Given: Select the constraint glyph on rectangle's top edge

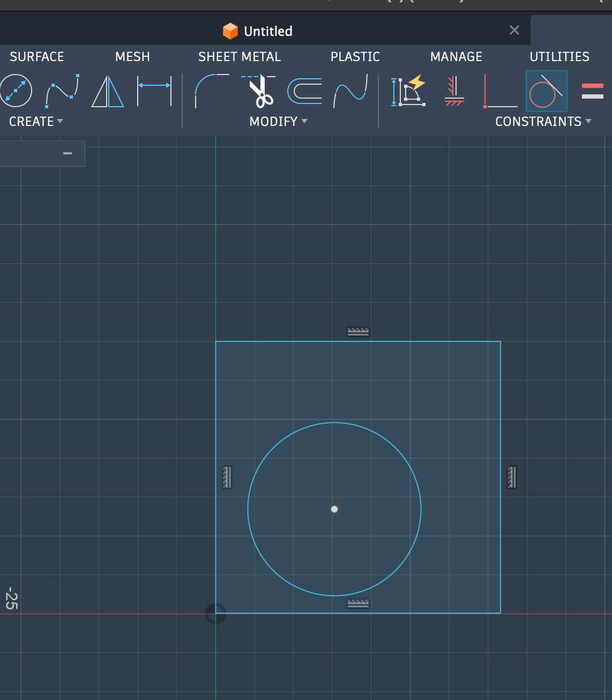Looking at the screenshot, I should pos(358,331).
